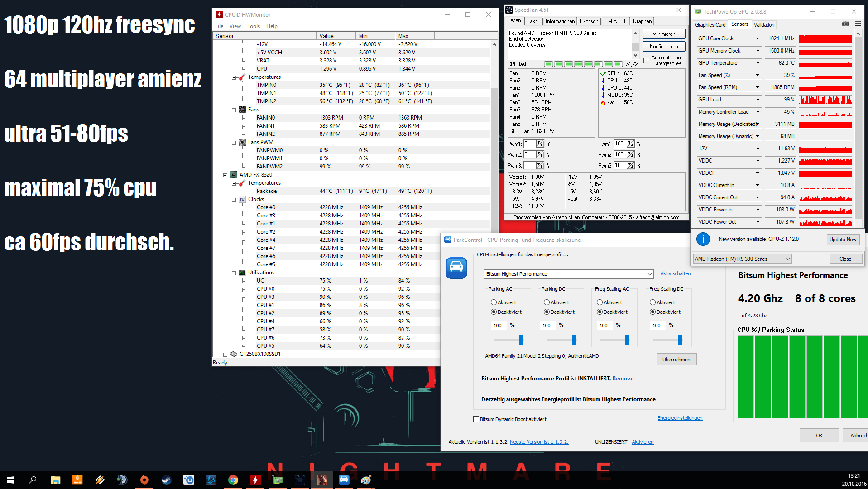Open Battle.net from the taskbar

point(211,480)
